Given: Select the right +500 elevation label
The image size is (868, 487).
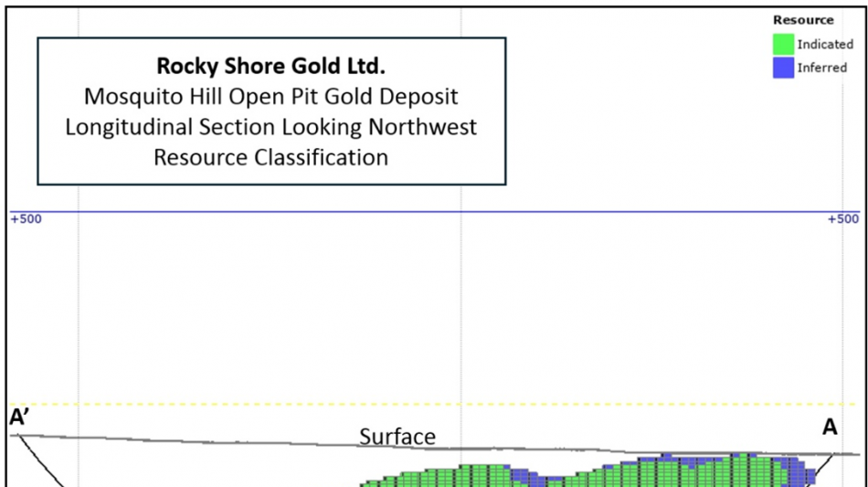Looking at the screenshot, I should click(843, 219).
